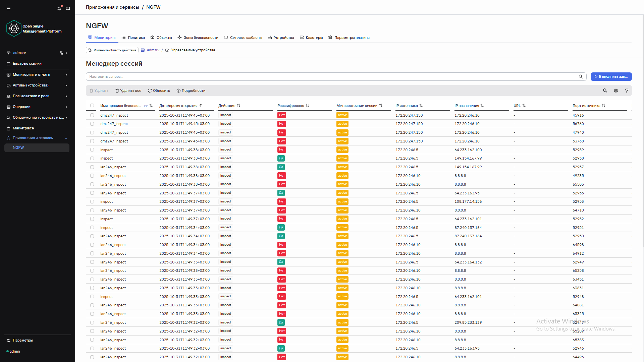Toggle the select-all checkbox in the table header
This screenshot has width=644, height=362.
[x=92, y=106]
